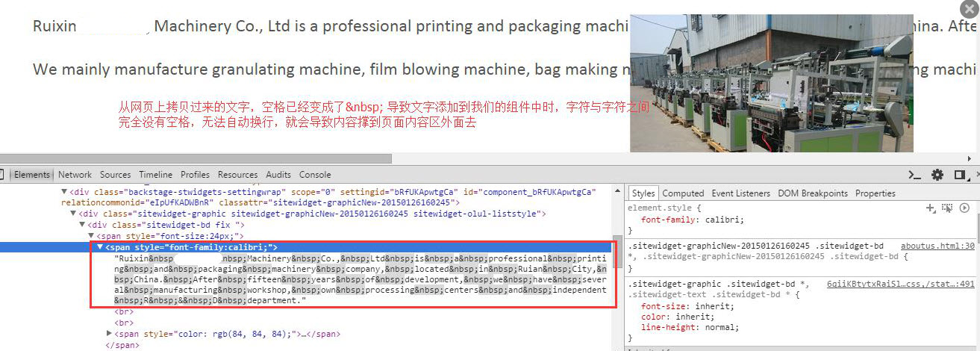Viewport: 980px width, 351px height.
Task: Click the device mode icon left of Elements
Action: 2,175
